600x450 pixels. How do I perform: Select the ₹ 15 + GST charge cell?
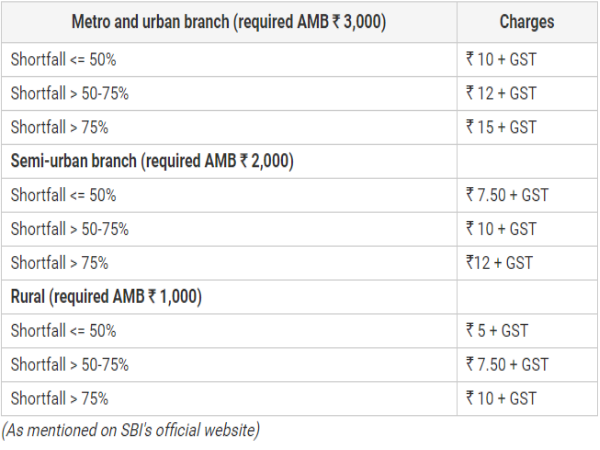501,127
